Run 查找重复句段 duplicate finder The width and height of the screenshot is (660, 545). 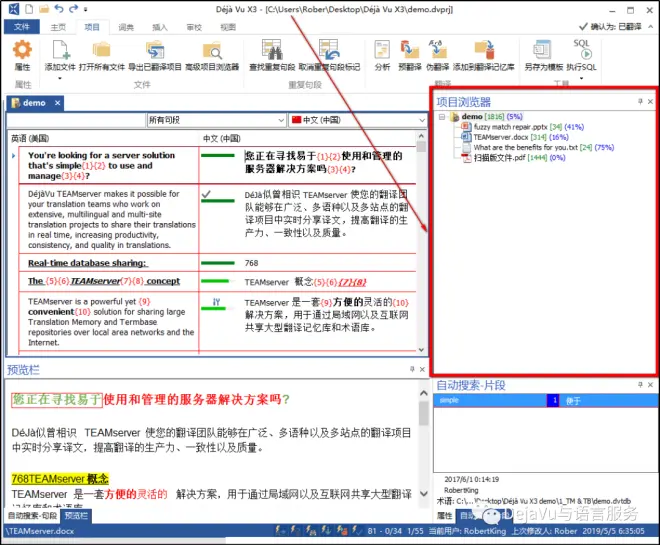click(x=272, y=50)
